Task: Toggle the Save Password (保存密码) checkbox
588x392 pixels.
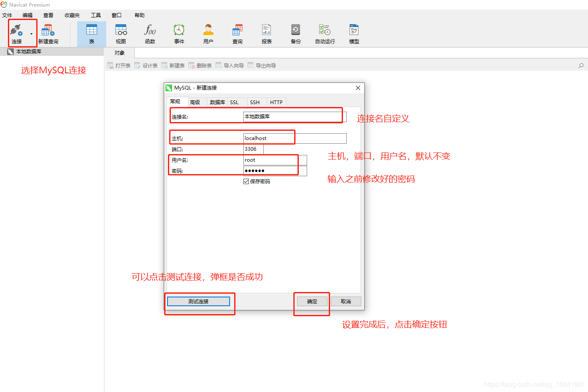Action: tap(246, 182)
